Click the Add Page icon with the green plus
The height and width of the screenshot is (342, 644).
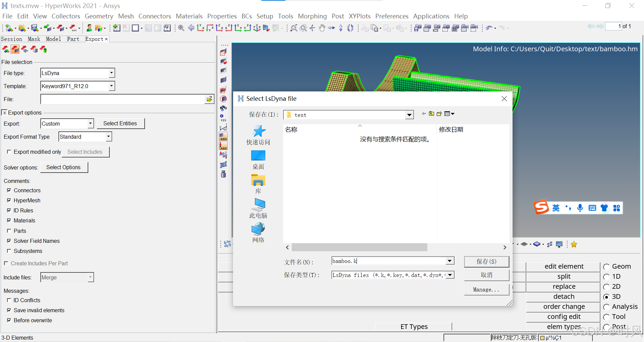pos(117,28)
